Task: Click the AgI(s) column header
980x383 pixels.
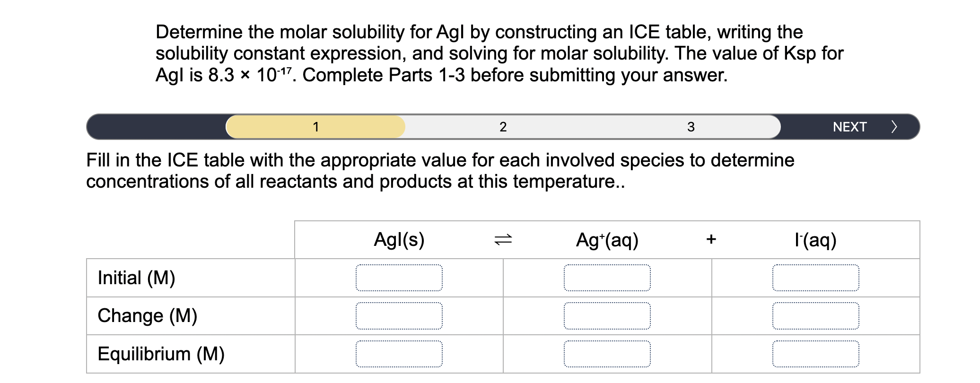Action: click(400, 240)
